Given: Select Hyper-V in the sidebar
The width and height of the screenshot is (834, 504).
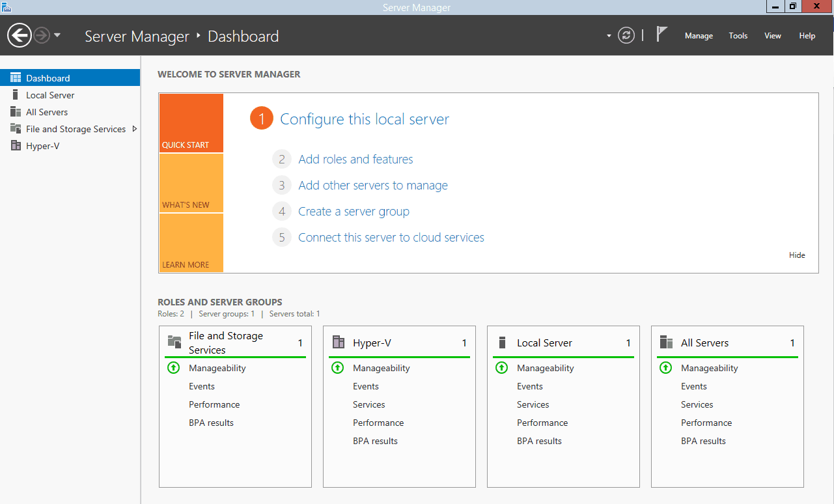Looking at the screenshot, I should tap(70, 146).
